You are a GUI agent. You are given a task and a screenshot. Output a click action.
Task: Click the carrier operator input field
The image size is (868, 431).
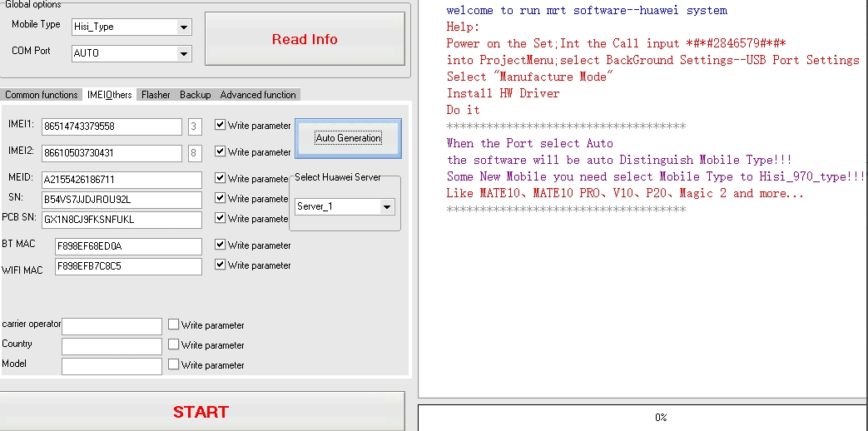[112, 326]
